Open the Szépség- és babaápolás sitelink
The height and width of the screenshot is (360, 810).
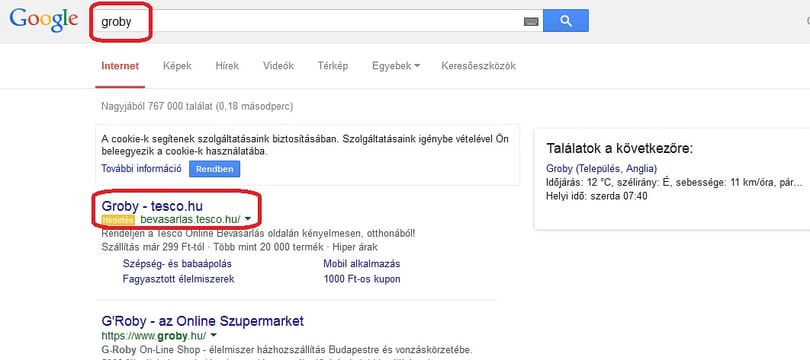tap(177, 264)
